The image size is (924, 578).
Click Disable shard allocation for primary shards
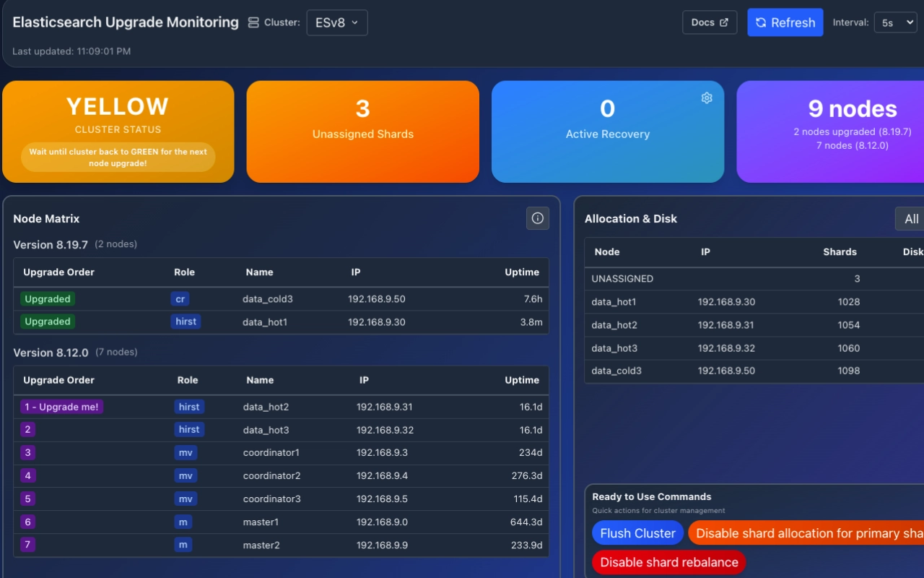pyautogui.click(x=806, y=533)
